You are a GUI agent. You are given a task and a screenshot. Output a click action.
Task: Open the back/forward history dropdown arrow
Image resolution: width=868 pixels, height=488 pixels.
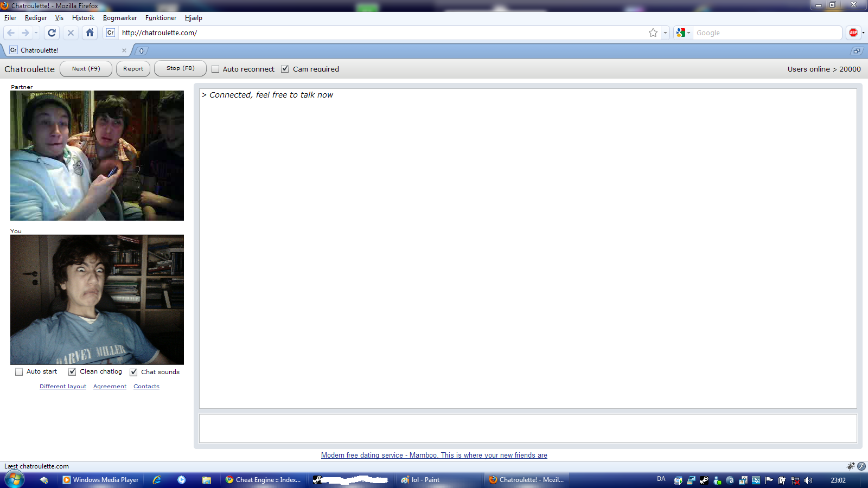pyautogui.click(x=36, y=33)
